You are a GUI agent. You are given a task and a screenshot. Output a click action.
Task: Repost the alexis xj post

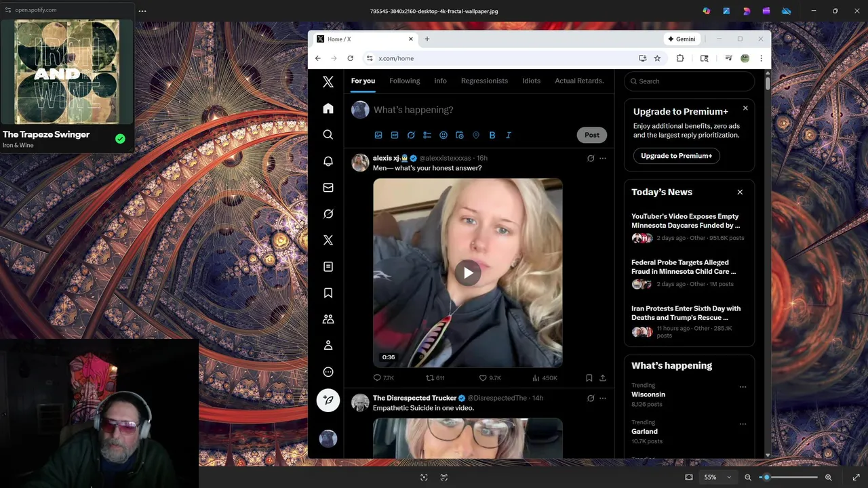coord(435,378)
